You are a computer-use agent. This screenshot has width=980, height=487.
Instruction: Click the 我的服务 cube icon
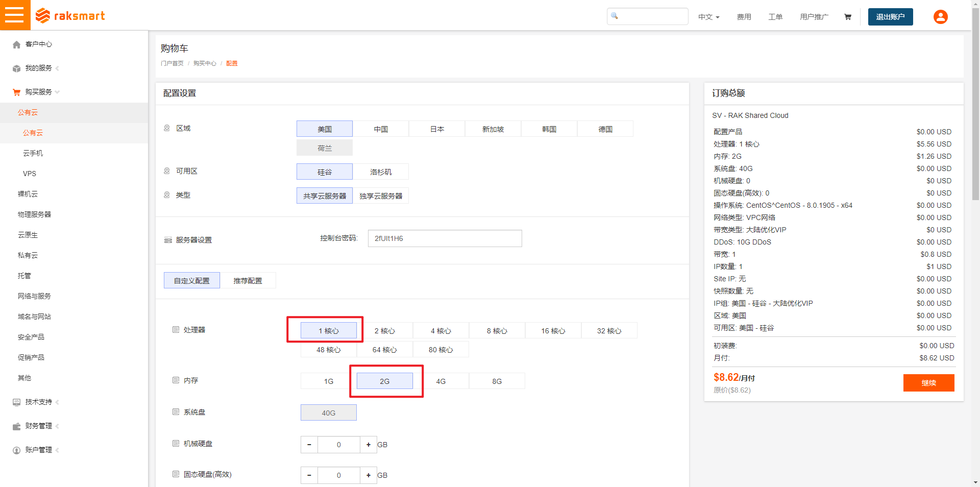tap(17, 68)
